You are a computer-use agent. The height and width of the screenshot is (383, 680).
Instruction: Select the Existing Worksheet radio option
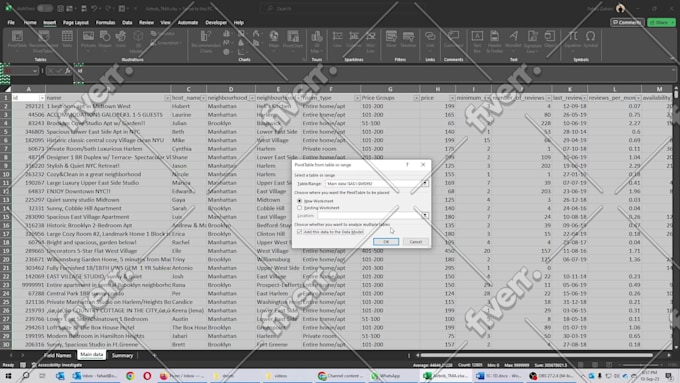pyautogui.click(x=299, y=208)
